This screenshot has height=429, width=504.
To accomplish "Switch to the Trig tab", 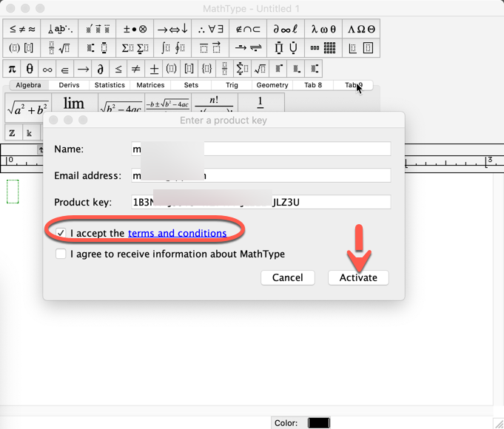I will point(232,85).
